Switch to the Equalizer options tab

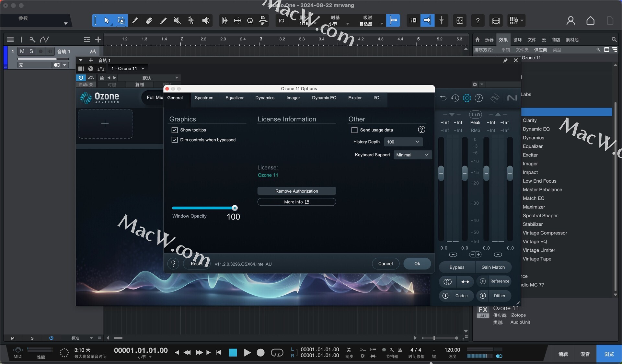[x=234, y=98]
